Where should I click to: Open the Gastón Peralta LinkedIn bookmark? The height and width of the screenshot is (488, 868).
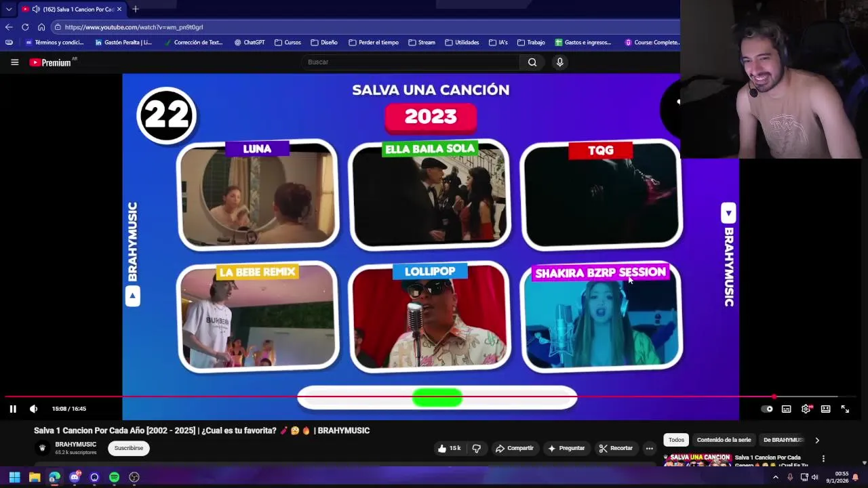[123, 43]
